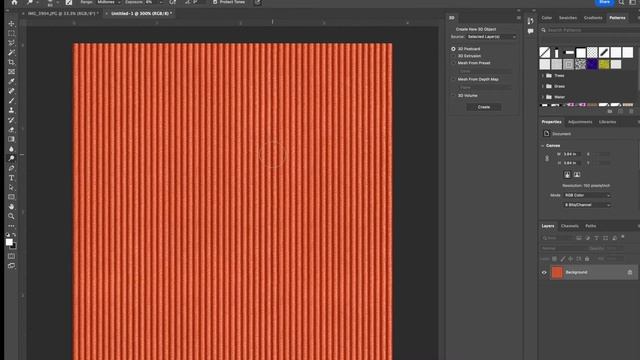This screenshot has width=640, height=360.
Task: Switch to the Gradients tab
Action: pos(593,18)
